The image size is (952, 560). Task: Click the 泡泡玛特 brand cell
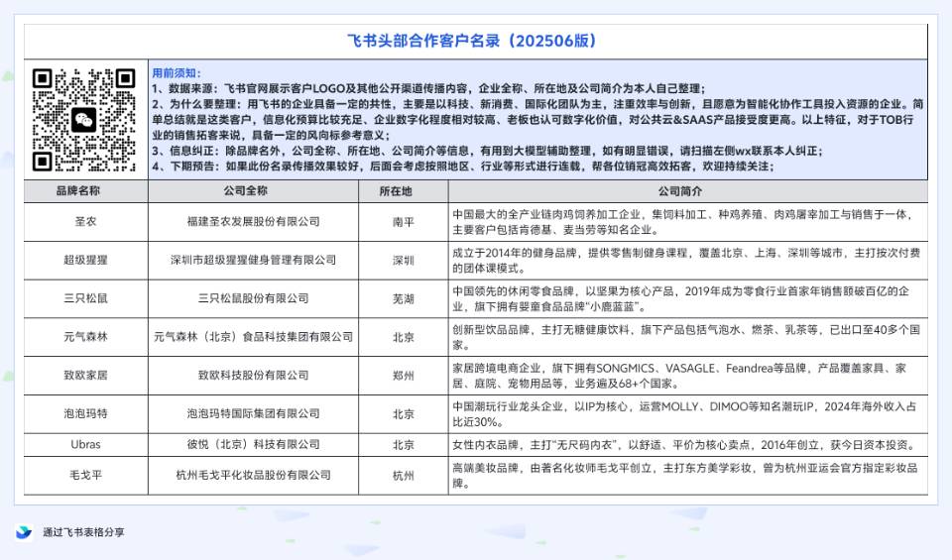click(85, 413)
